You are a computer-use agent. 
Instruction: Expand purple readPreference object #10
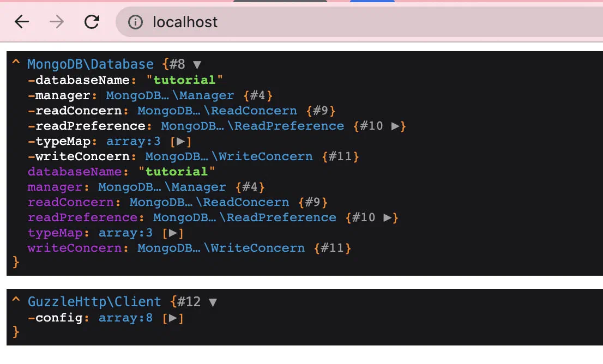[x=388, y=217]
